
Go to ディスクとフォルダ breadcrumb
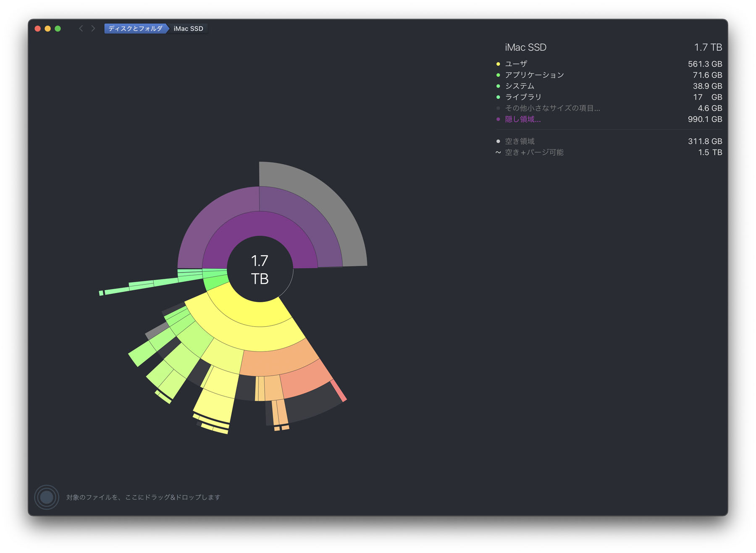135,29
